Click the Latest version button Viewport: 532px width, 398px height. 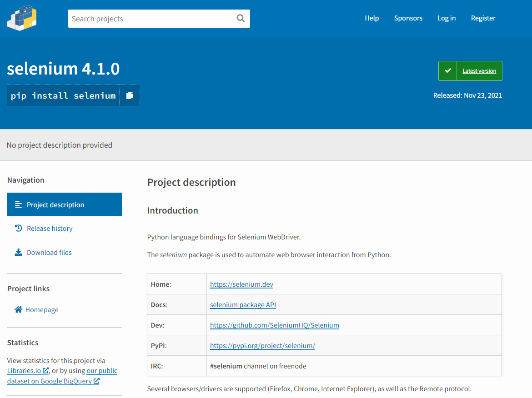[x=470, y=71]
